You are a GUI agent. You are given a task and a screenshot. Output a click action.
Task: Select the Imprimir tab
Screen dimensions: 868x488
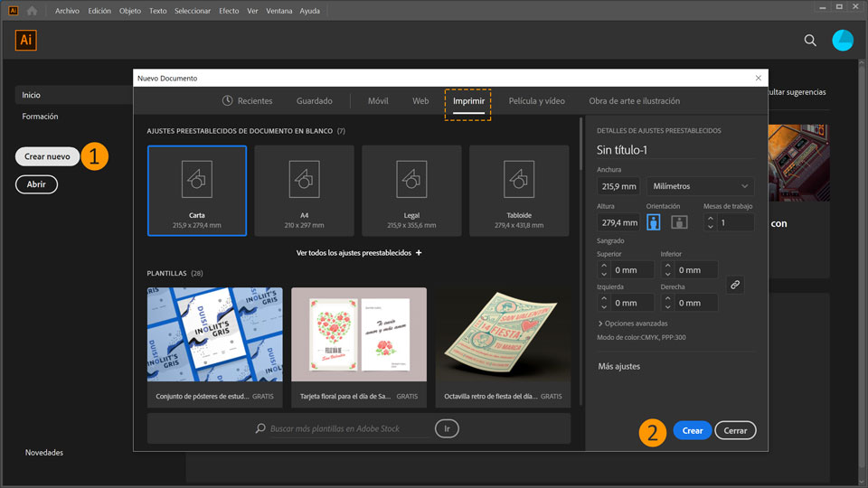click(x=468, y=101)
